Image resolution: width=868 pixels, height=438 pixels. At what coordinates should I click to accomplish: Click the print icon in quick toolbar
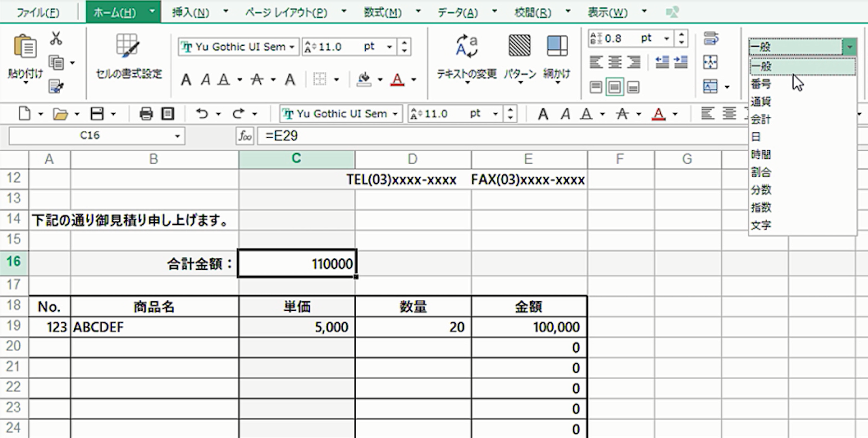(146, 114)
